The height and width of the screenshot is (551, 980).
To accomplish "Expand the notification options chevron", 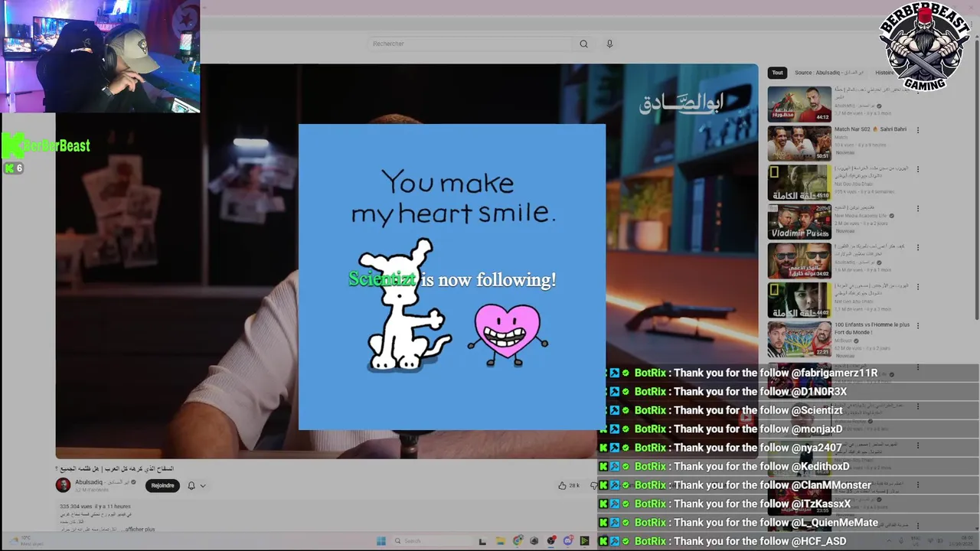I will point(203,485).
